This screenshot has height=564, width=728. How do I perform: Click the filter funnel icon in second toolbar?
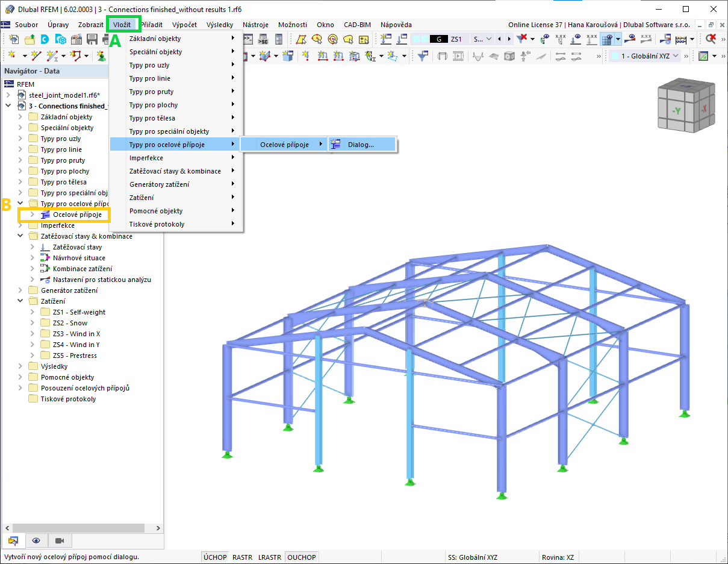423,55
